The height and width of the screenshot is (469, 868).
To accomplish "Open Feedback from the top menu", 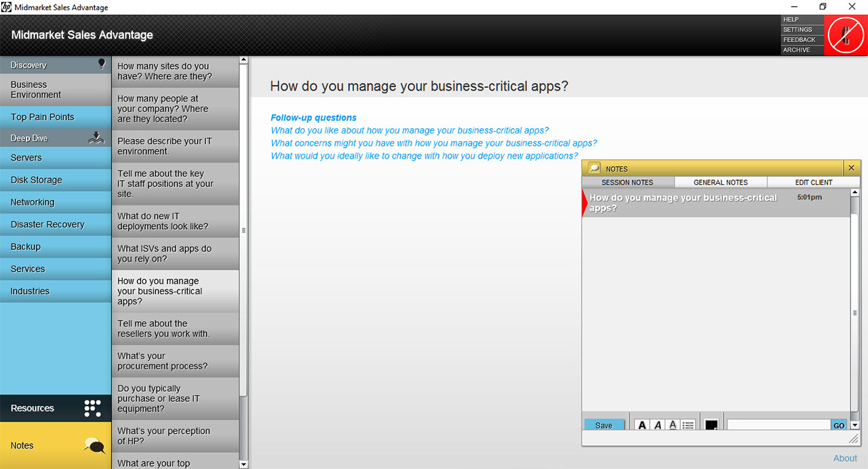I will coord(802,40).
